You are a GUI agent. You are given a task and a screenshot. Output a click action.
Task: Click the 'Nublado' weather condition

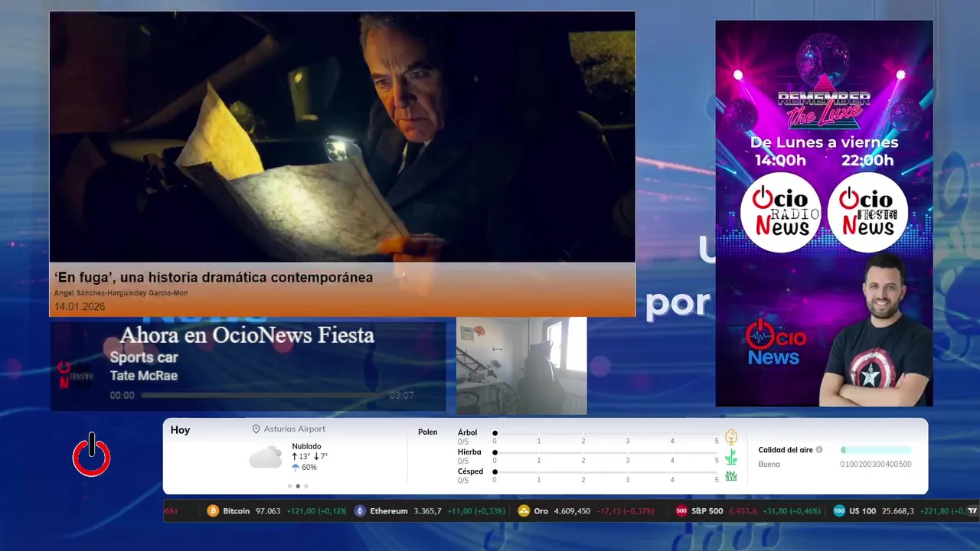306,446
